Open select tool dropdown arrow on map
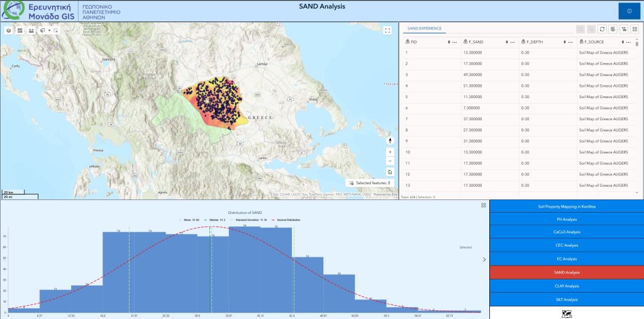This screenshot has height=319, width=644. click(x=49, y=30)
